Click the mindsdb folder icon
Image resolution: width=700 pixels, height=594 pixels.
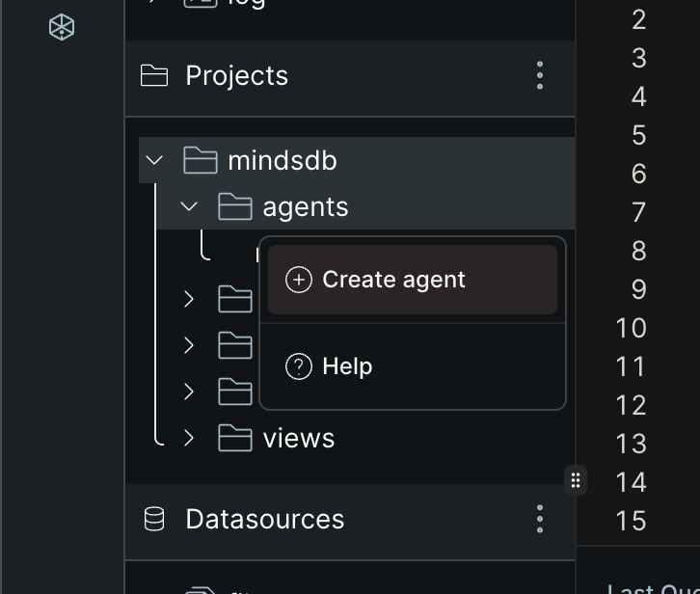pyautogui.click(x=201, y=160)
